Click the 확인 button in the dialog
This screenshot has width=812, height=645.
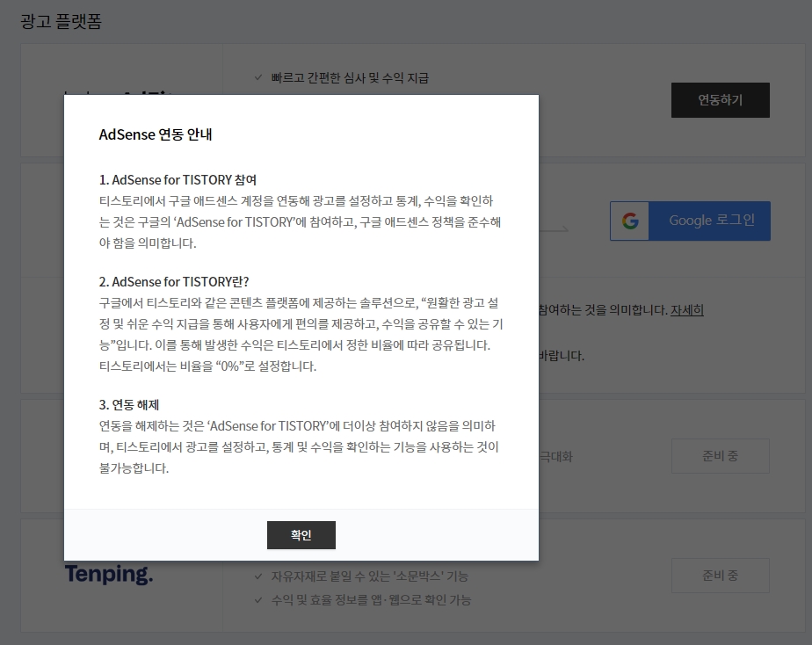[x=301, y=535]
